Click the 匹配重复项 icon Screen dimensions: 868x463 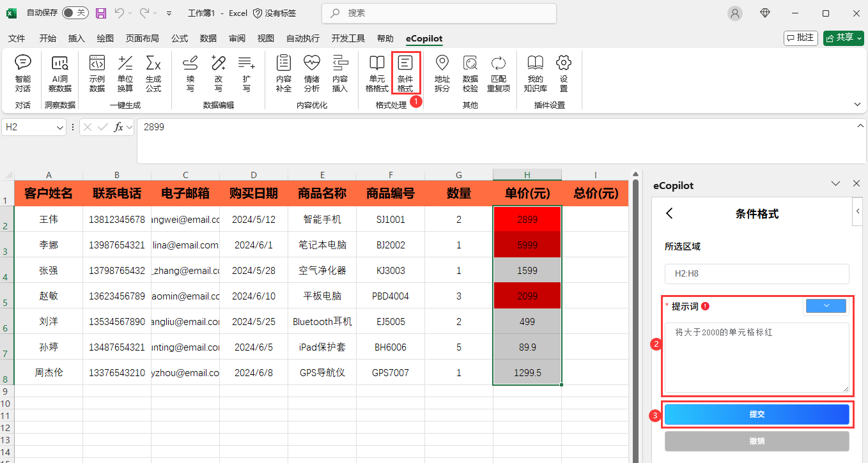point(499,73)
